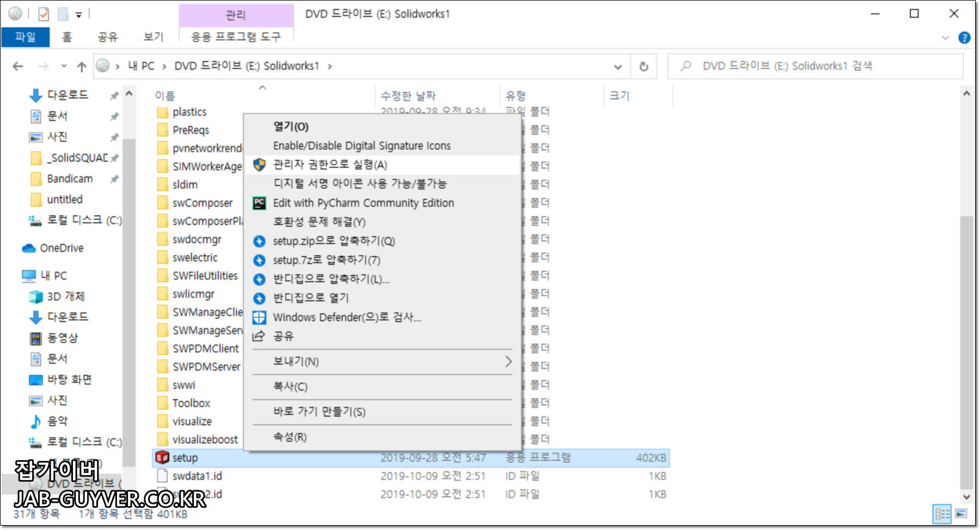Image resolution: width=980 pixels, height=530 pixels.
Task: Refresh the current folder view
Action: coord(644,66)
